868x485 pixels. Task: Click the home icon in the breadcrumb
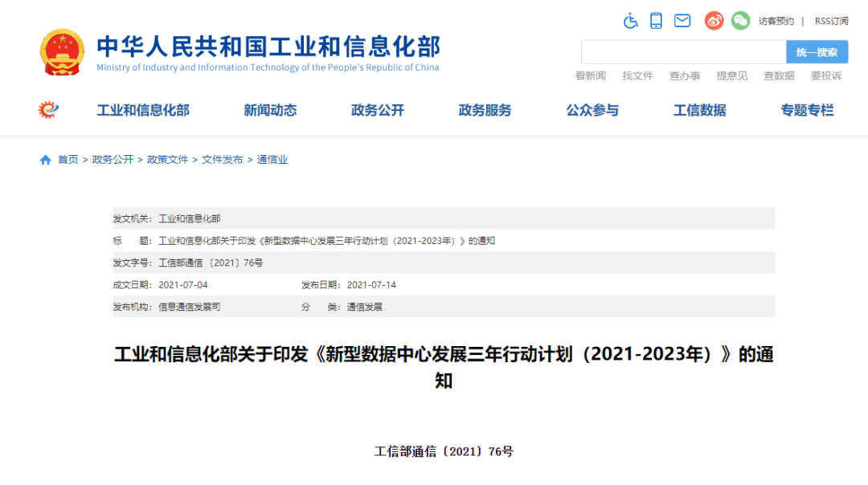(45, 159)
